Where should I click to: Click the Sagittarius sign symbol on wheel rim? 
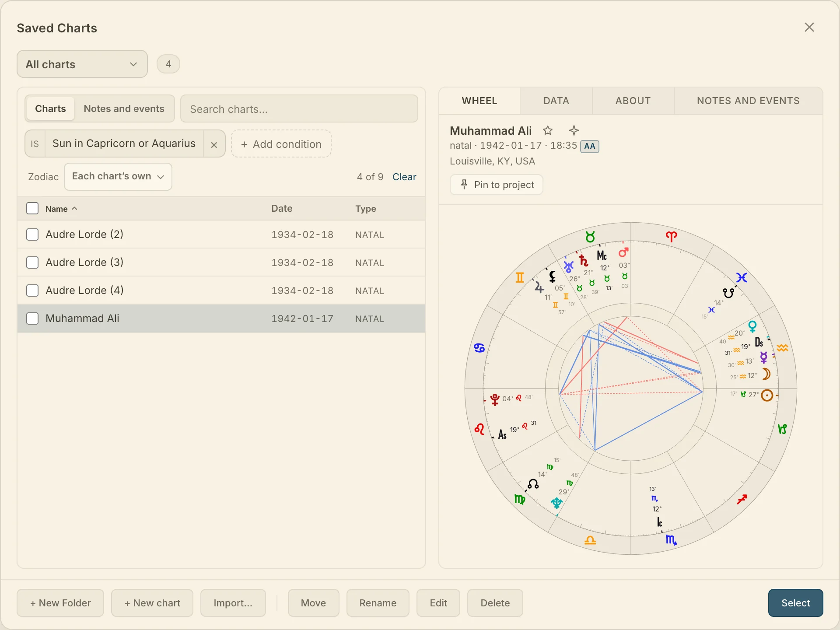tap(742, 499)
